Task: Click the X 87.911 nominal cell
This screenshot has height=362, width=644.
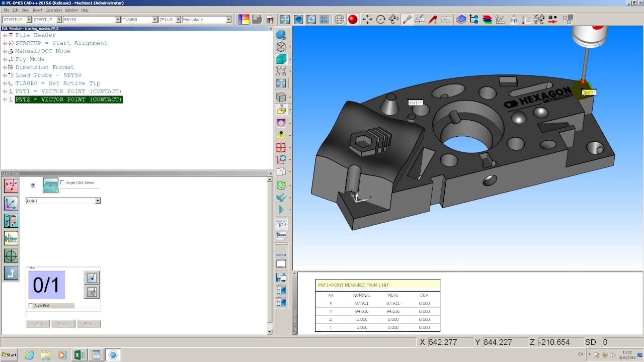Action: coord(362,303)
